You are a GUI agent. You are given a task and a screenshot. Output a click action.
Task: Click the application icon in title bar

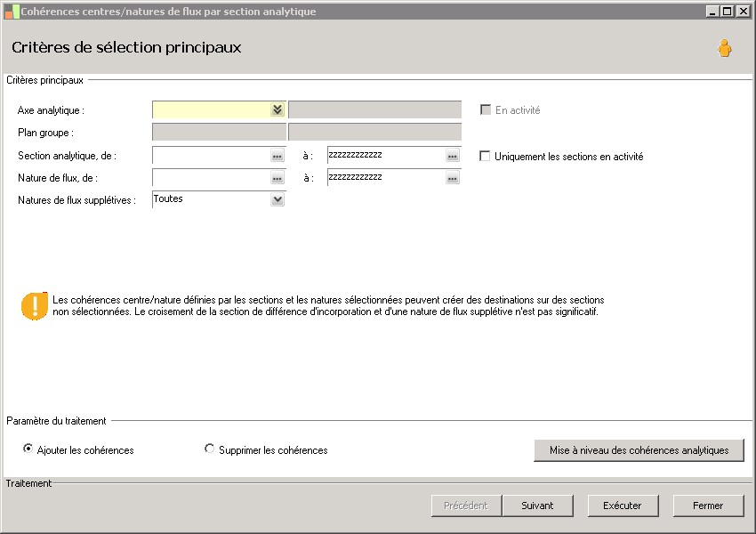click(x=12, y=12)
